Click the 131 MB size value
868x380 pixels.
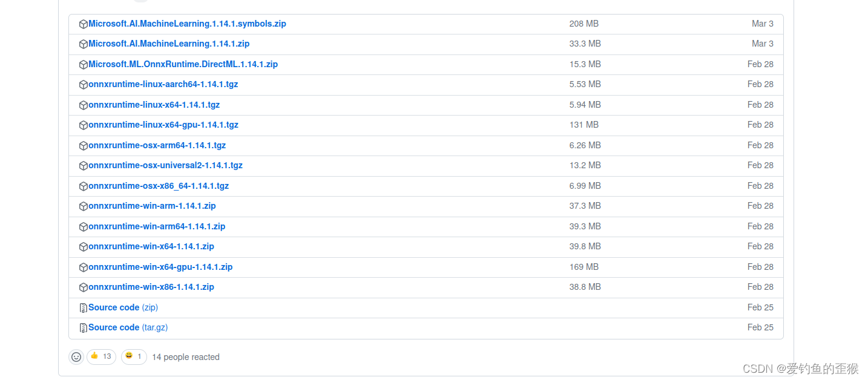[584, 125]
